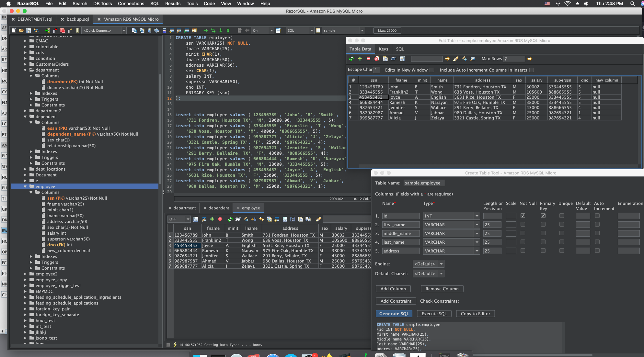644x357 pixels.
Task: Uncheck Primary Key for id column
Action: 543,216
